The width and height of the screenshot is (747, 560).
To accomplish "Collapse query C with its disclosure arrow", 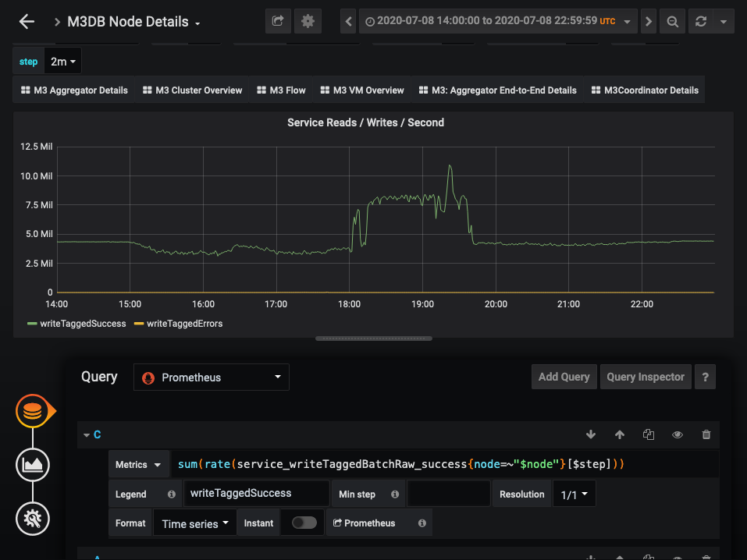I will 86,434.
